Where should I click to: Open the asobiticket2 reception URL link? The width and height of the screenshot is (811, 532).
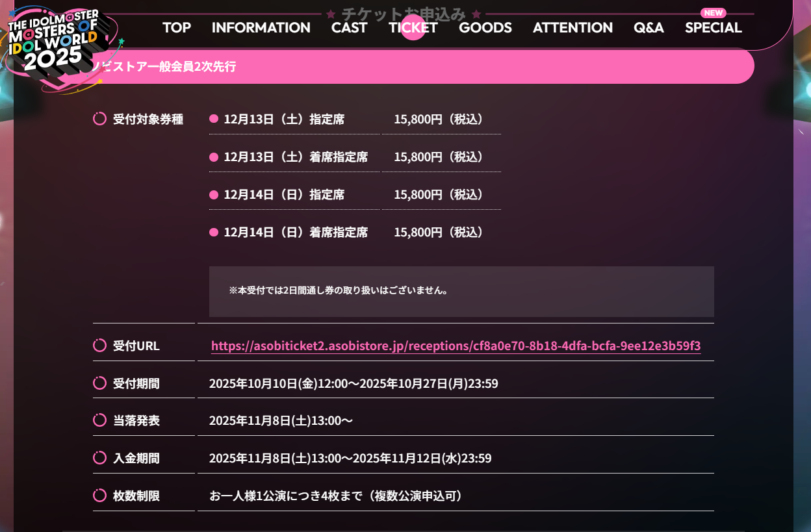click(456, 346)
